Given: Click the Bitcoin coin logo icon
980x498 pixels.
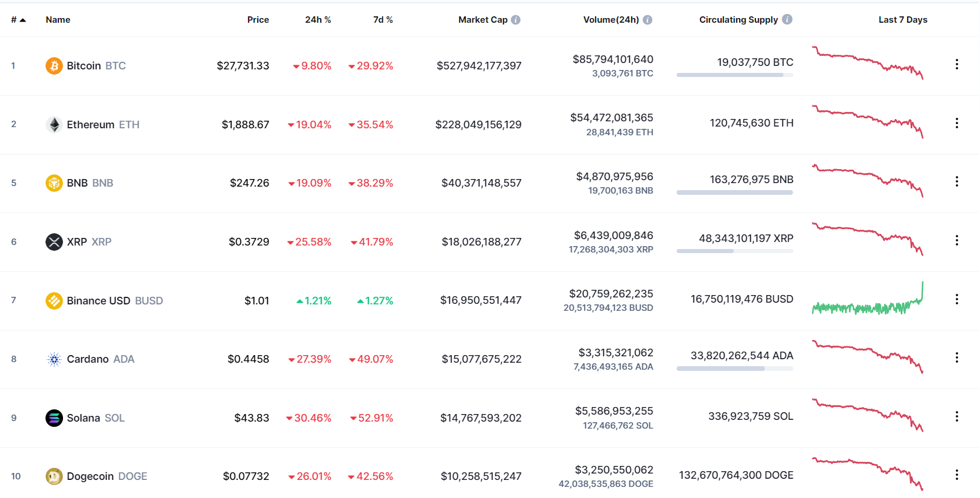Looking at the screenshot, I should [54, 66].
